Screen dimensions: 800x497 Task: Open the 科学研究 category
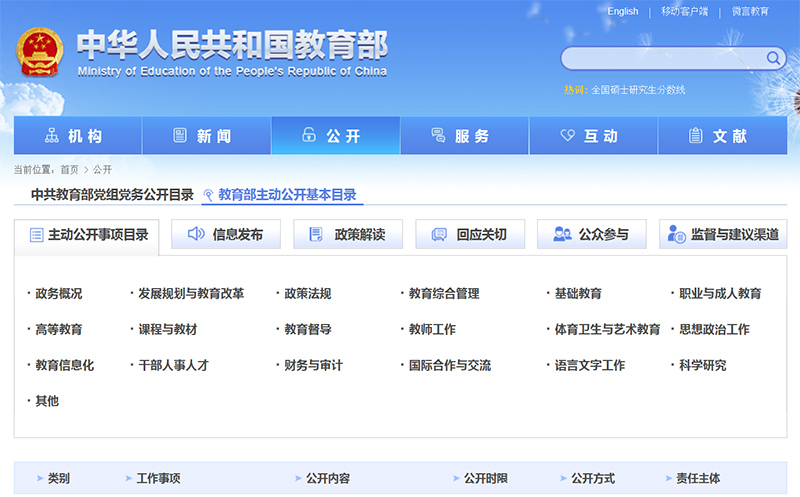[703, 365]
